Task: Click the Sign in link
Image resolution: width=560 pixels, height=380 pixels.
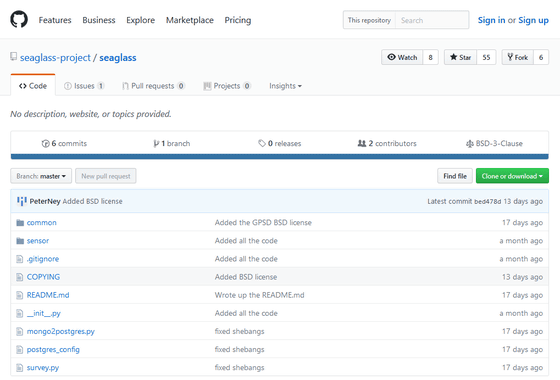Action: click(x=491, y=20)
